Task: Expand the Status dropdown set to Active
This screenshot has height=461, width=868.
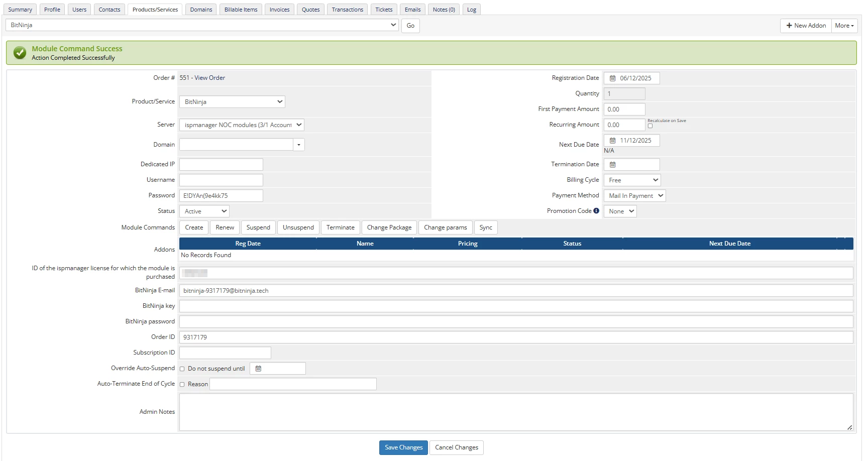Action: pos(204,211)
